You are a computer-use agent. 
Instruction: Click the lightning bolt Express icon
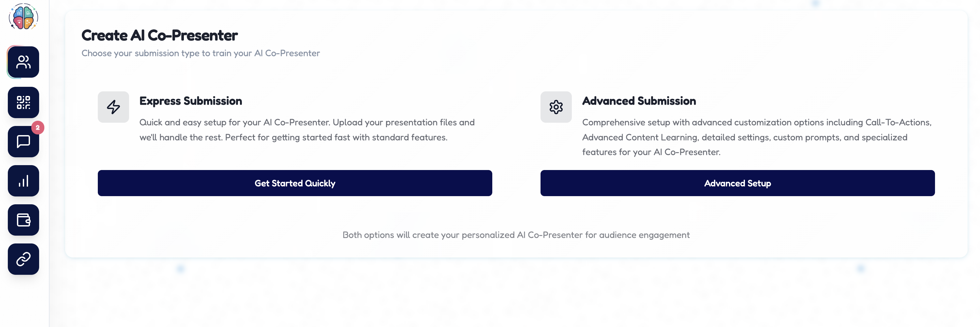coord(113,107)
